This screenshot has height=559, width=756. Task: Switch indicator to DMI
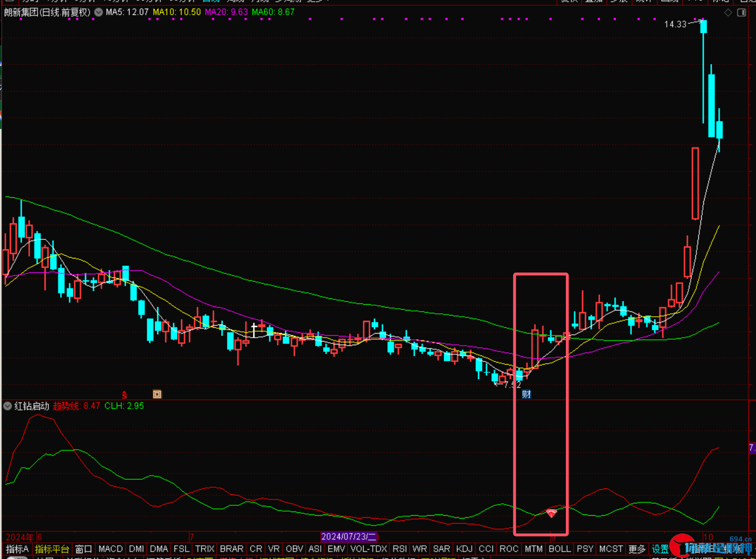click(136, 549)
